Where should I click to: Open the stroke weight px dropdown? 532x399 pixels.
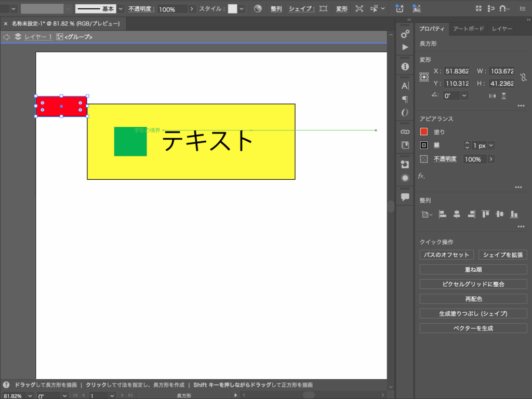pyautogui.click(x=491, y=145)
